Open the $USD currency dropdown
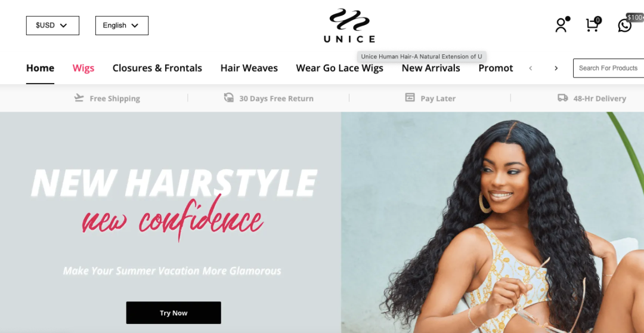The height and width of the screenshot is (333, 644). click(52, 26)
